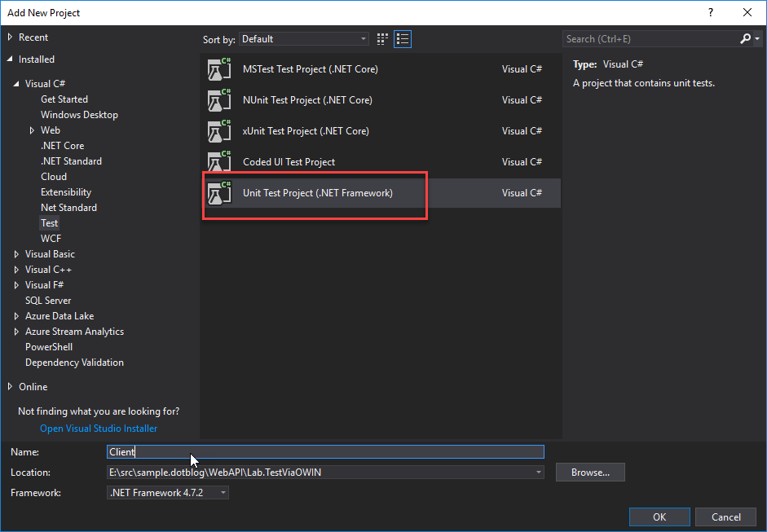Expand the Recent node
This screenshot has height=532, width=767.
10,37
